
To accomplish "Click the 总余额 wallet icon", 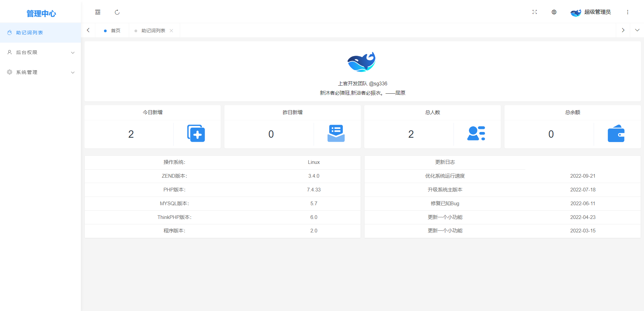I will click(616, 134).
